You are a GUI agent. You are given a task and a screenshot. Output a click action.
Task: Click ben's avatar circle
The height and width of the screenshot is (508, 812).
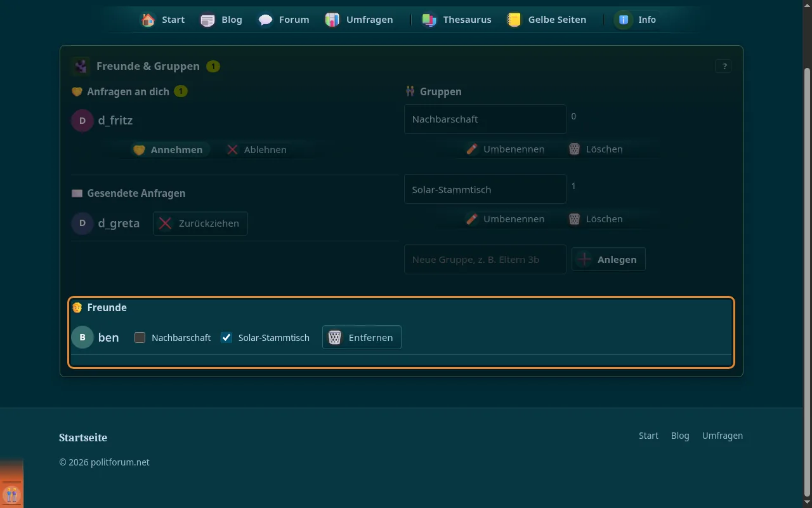click(82, 337)
